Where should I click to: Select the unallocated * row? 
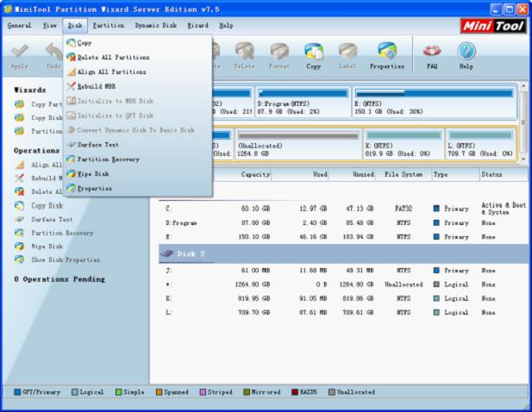pyautogui.click(x=343, y=284)
